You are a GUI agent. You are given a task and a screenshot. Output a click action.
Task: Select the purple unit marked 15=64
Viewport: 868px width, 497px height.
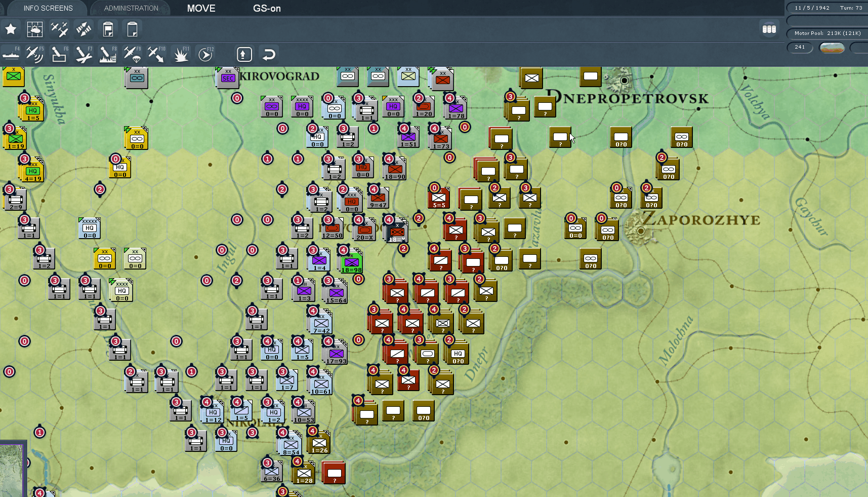pos(336,292)
